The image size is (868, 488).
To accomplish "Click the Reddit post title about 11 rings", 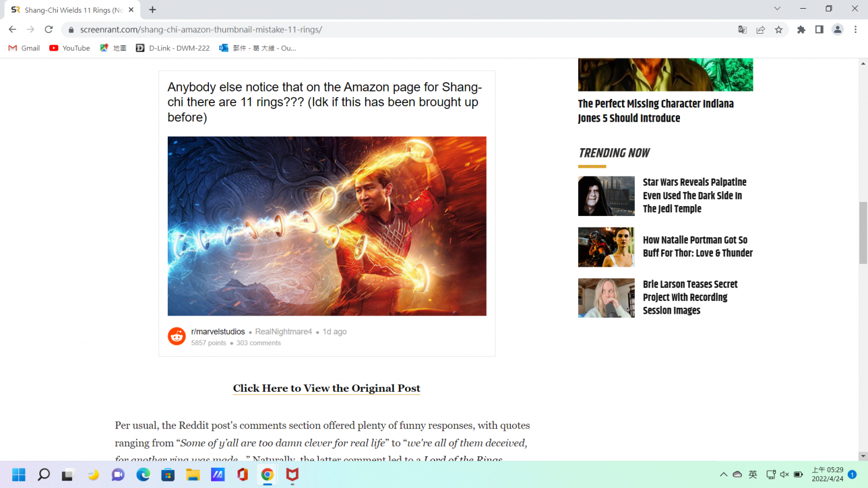I will 325,102.
